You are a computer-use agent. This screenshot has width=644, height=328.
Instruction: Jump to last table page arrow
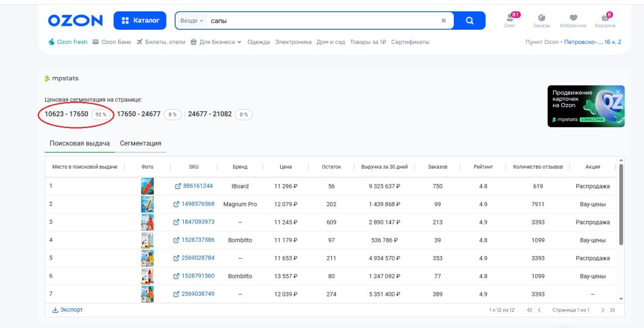pyautogui.click(x=612, y=310)
